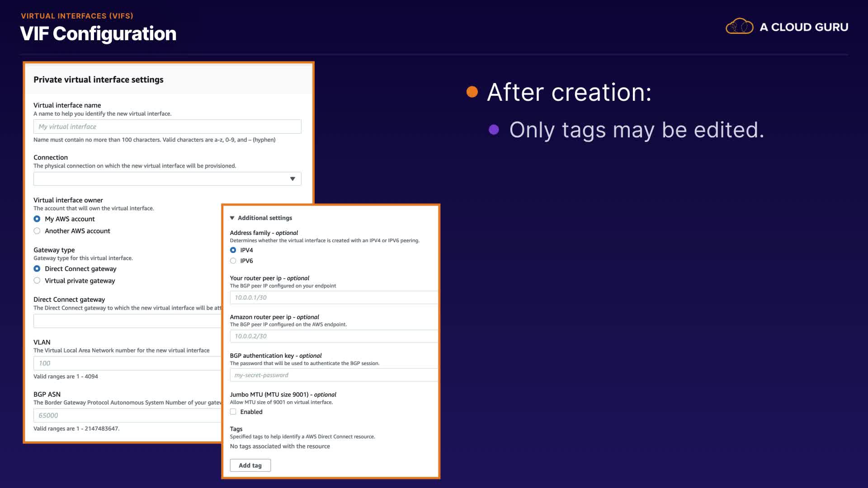Click the Private virtual interface settings header
Viewport: 868px width, 488px height.
click(x=99, y=80)
